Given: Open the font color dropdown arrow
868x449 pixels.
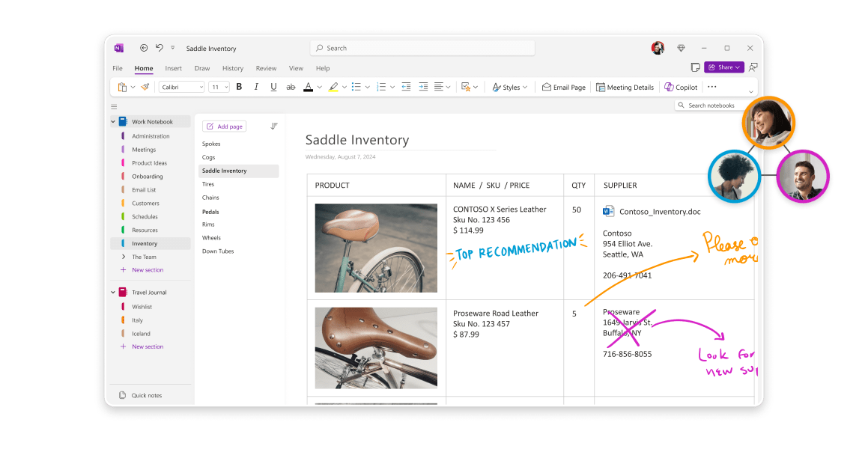Looking at the screenshot, I should 319,88.
